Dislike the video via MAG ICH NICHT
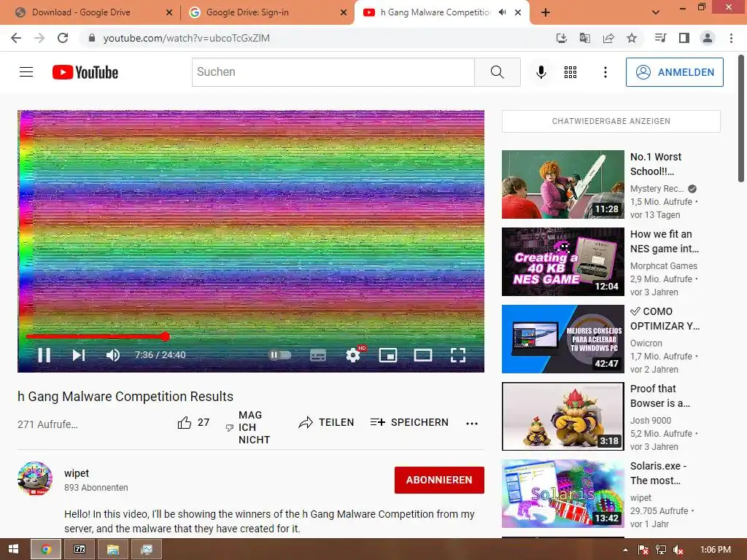The width and height of the screenshot is (747, 560). coord(247,427)
